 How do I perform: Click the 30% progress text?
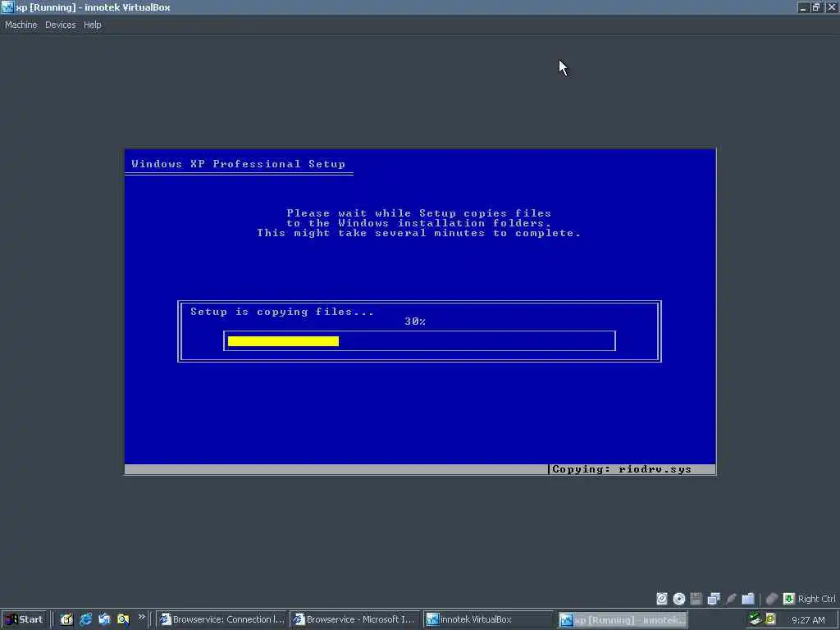(415, 322)
